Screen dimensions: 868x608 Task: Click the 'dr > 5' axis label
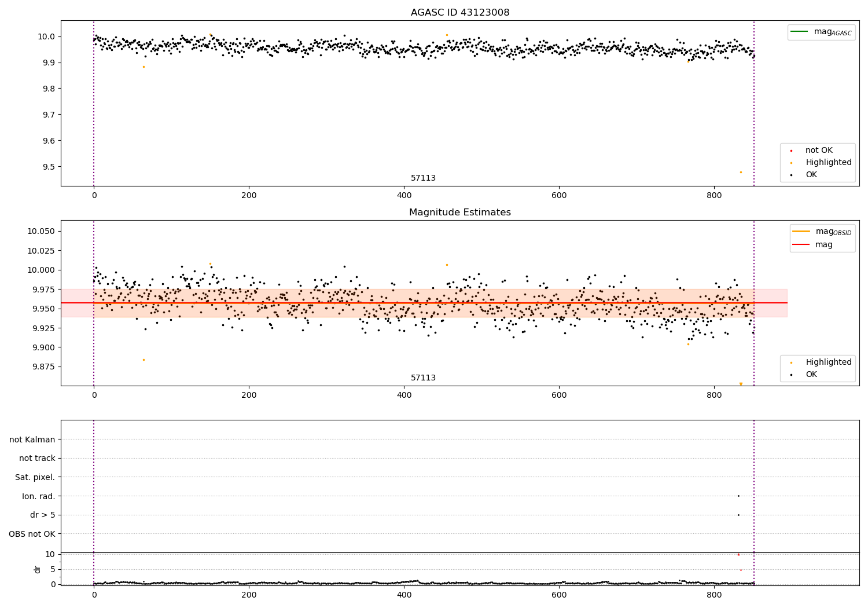(x=43, y=515)
